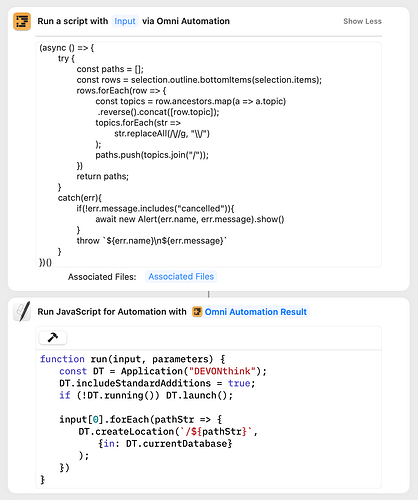Click the "DEVONthink" string in the code
This screenshot has height=500, width=418.
223,371
